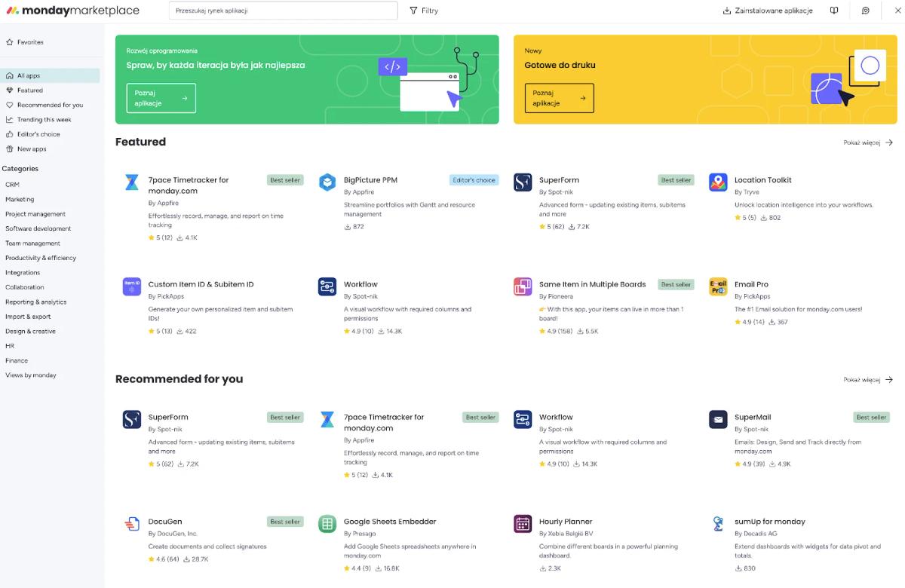This screenshot has width=905, height=588.
Task: Select the Project management category
Action: click(35, 214)
